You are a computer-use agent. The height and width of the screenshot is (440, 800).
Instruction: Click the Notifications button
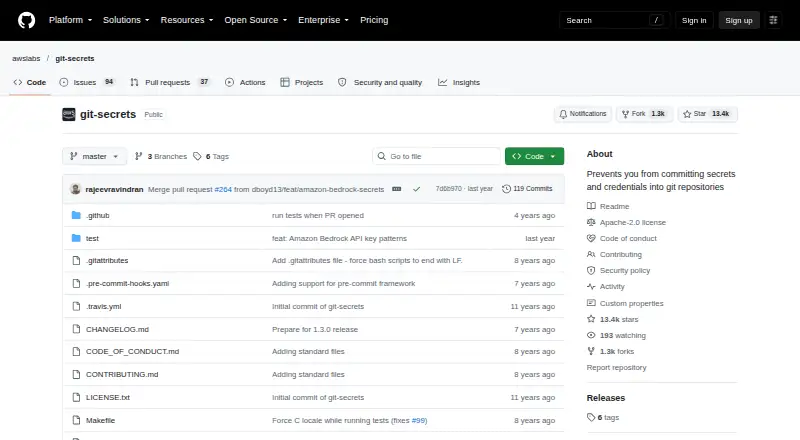tap(583, 114)
